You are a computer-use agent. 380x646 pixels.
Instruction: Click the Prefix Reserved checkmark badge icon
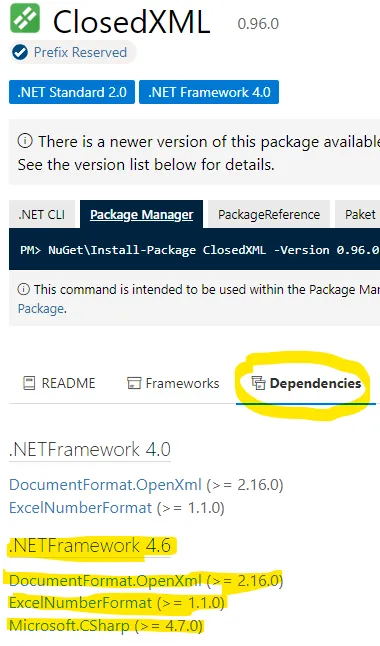pos(20,52)
